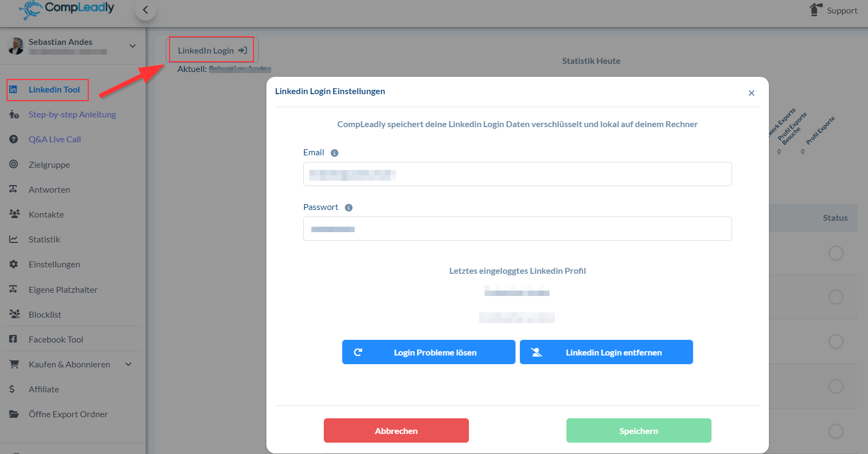This screenshot has width=868, height=454.
Task: Select the first Status radio circle
Action: (836, 253)
